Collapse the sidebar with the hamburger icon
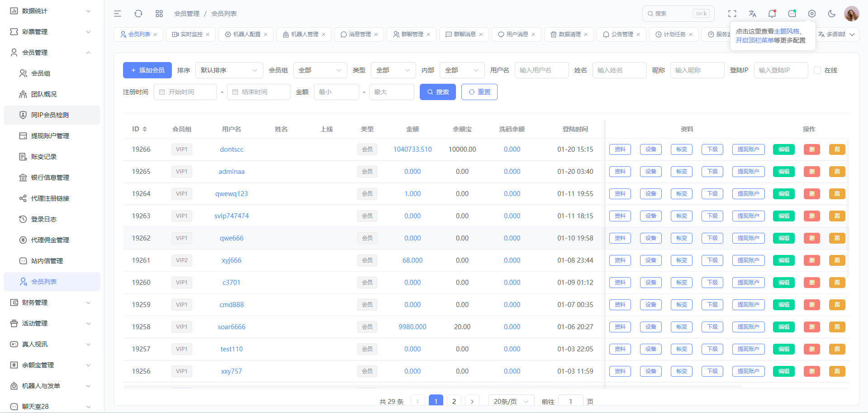Image resolution: width=868 pixels, height=413 pixels. (118, 14)
